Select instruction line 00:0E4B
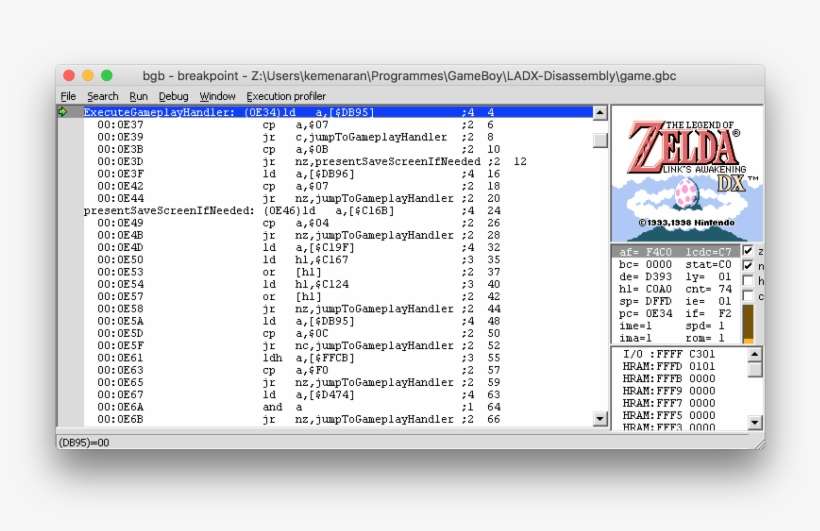820x531 pixels. point(338,235)
